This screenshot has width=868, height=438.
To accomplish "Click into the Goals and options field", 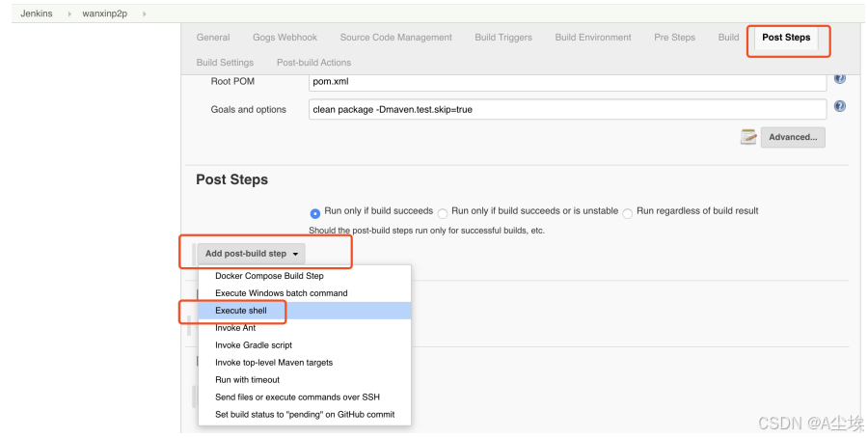I will pos(567,109).
